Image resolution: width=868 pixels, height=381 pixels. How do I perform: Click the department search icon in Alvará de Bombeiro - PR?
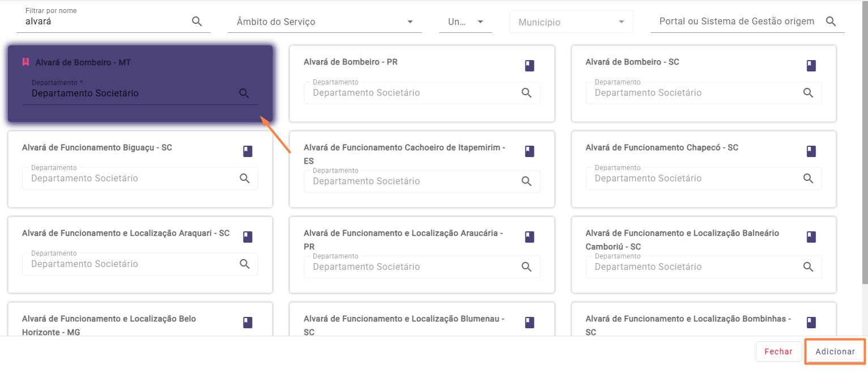click(526, 93)
